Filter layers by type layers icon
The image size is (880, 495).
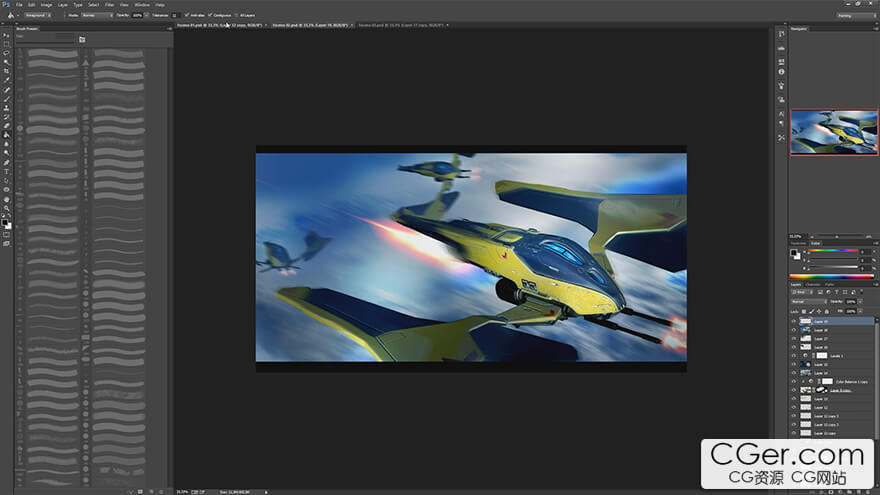point(836,292)
